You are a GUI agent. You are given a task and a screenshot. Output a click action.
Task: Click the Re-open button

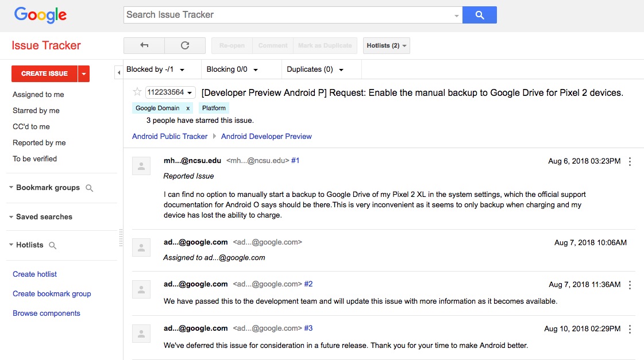232,45
